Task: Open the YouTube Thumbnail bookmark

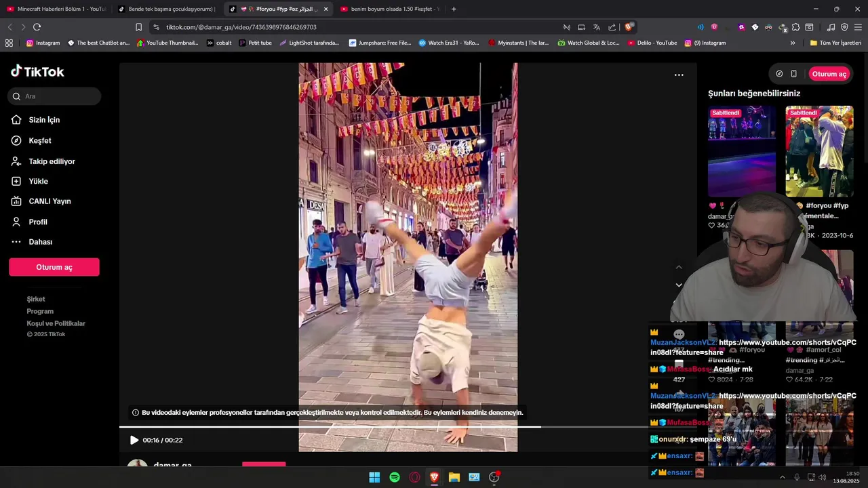Action: (167, 43)
